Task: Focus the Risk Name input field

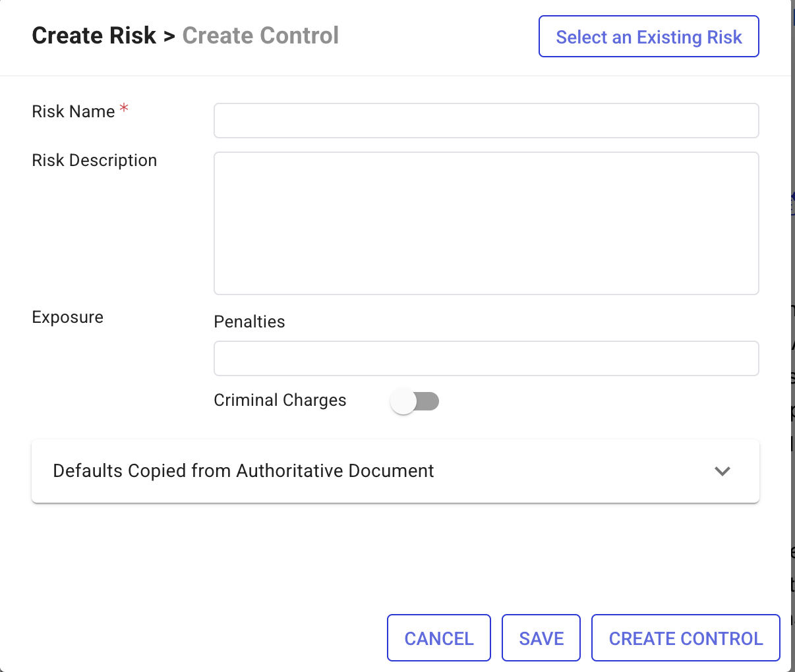Action: [486, 121]
